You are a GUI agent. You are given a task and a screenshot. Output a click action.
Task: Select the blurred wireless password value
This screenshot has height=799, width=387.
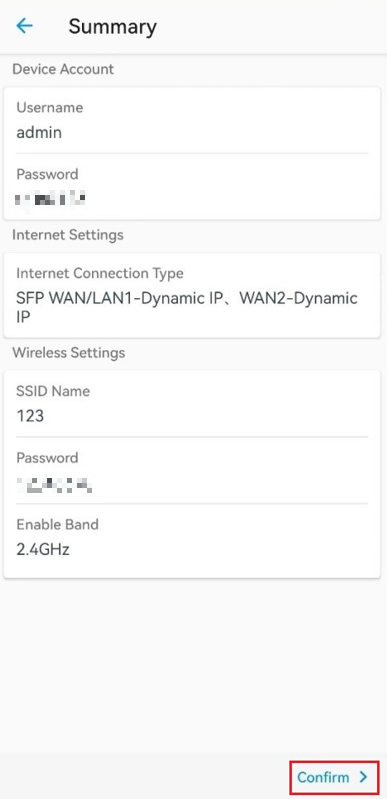[54, 483]
